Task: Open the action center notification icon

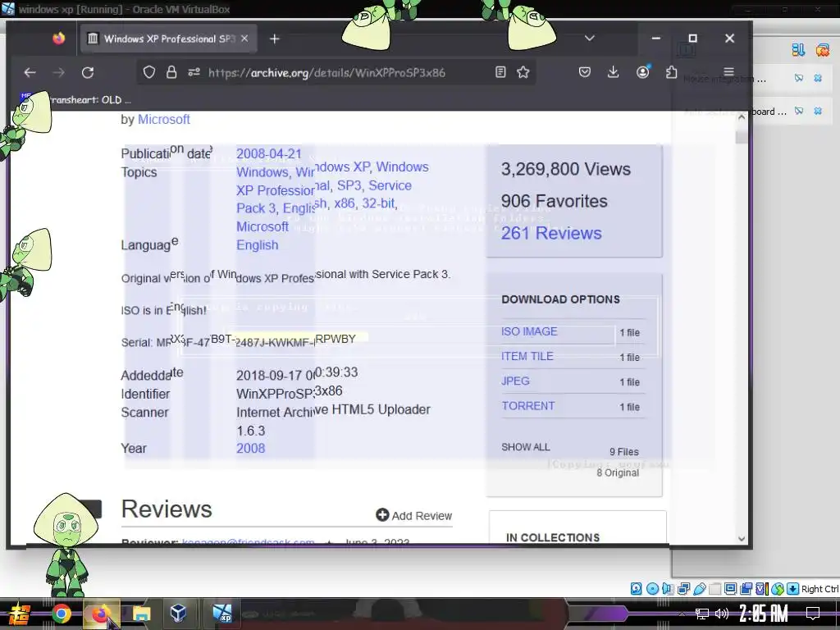Action: tap(813, 614)
